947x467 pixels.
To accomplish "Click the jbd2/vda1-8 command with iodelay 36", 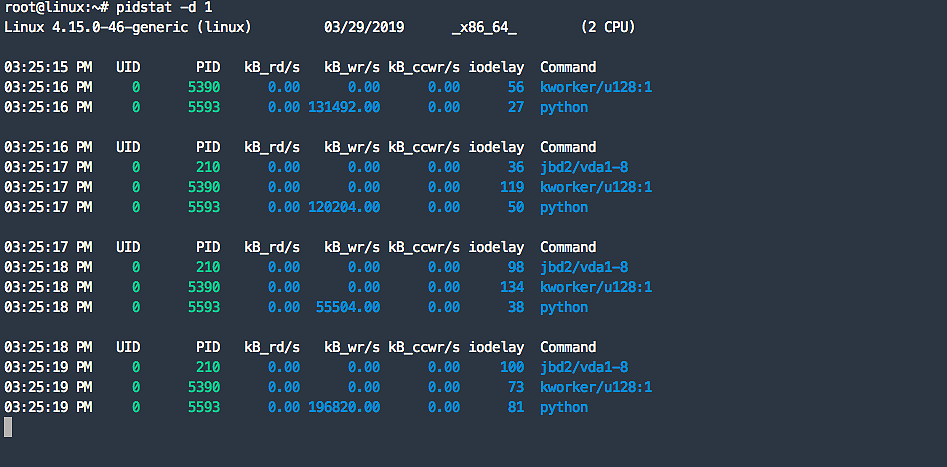I will [584, 167].
